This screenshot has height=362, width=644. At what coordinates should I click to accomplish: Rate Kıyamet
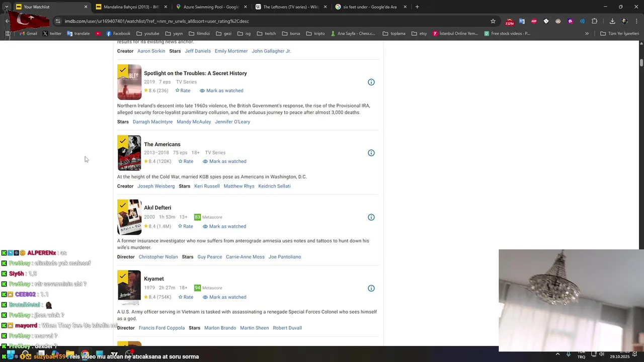click(x=186, y=297)
